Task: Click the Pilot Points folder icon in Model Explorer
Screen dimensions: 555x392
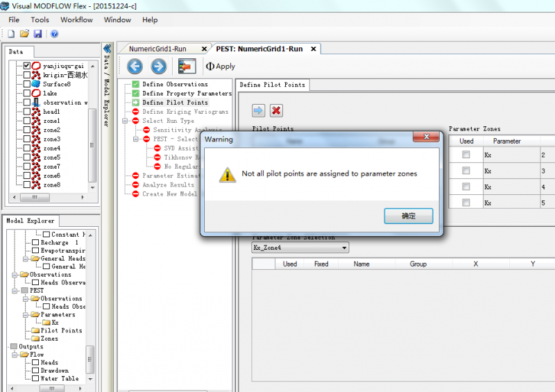Action: coord(35,330)
